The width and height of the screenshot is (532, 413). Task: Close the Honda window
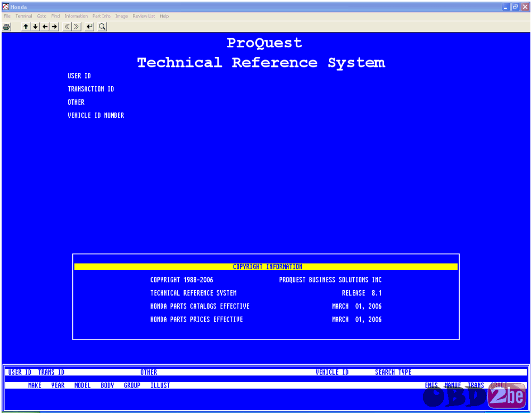[525, 7]
